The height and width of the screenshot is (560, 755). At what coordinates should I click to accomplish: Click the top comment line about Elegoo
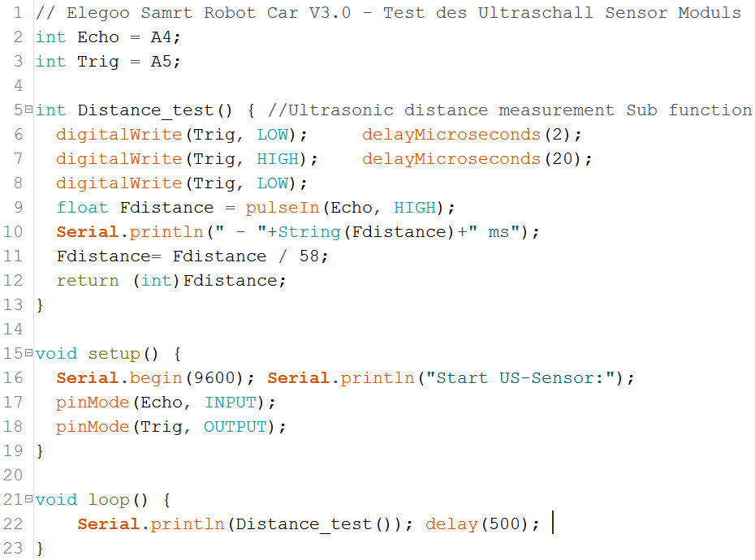pyautogui.click(x=390, y=13)
